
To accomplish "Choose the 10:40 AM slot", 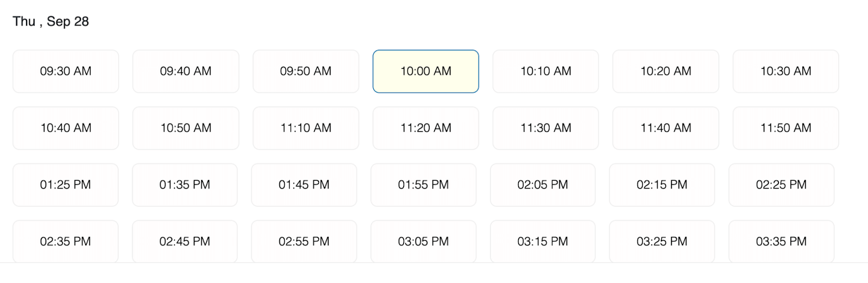I will pyautogui.click(x=66, y=128).
